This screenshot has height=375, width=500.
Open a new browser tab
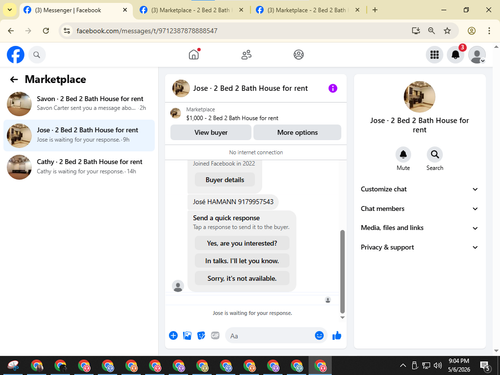tap(375, 10)
